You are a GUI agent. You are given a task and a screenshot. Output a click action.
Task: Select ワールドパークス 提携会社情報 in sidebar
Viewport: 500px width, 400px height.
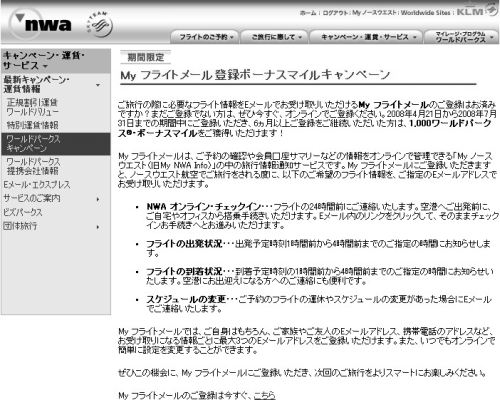pos(33,166)
